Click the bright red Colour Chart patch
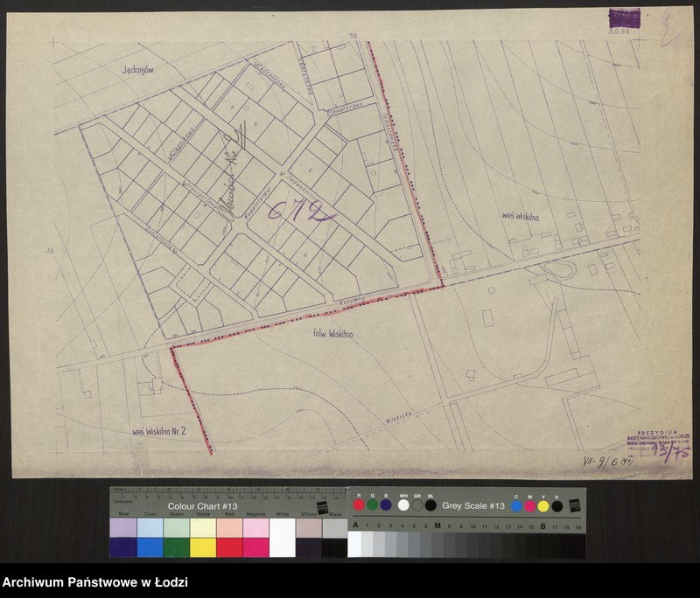This screenshot has width=700, height=598. tap(229, 547)
